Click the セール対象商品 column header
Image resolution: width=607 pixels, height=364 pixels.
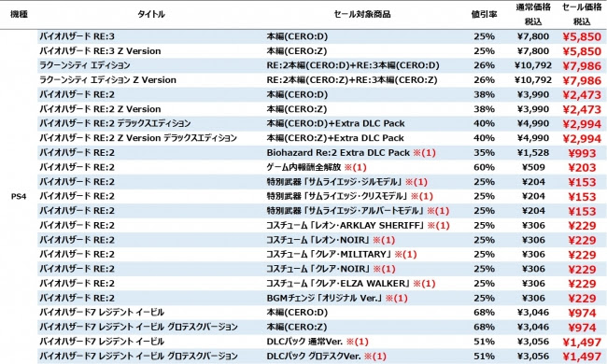pyautogui.click(x=362, y=14)
